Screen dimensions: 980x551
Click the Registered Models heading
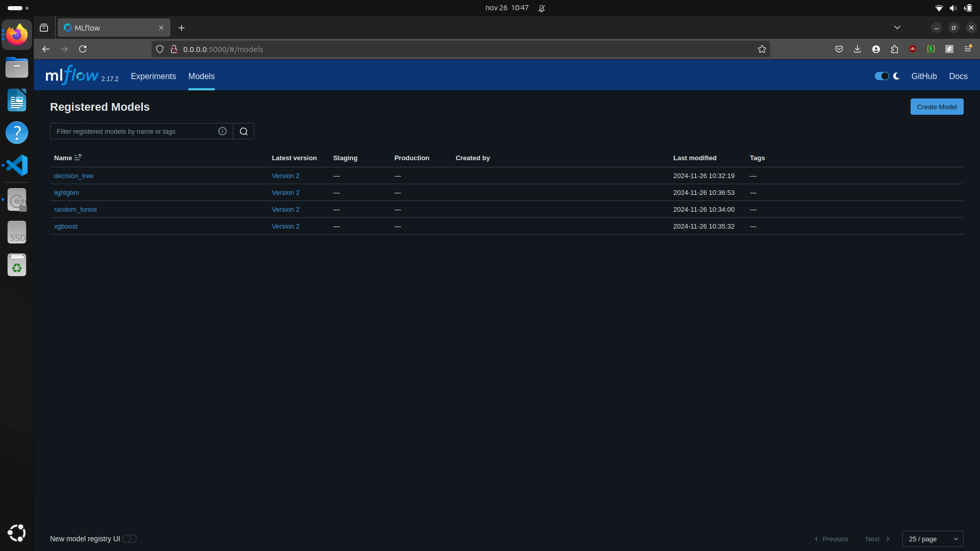(x=100, y=107)
